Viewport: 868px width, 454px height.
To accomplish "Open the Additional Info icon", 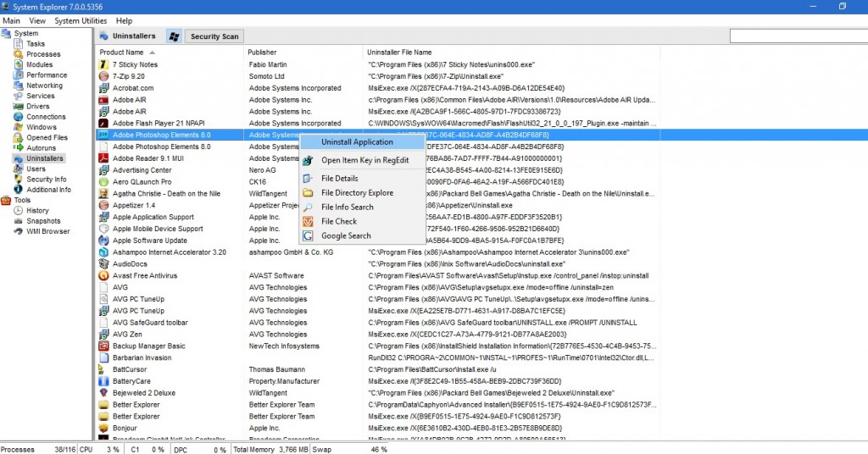I will (x=19, y=190).
